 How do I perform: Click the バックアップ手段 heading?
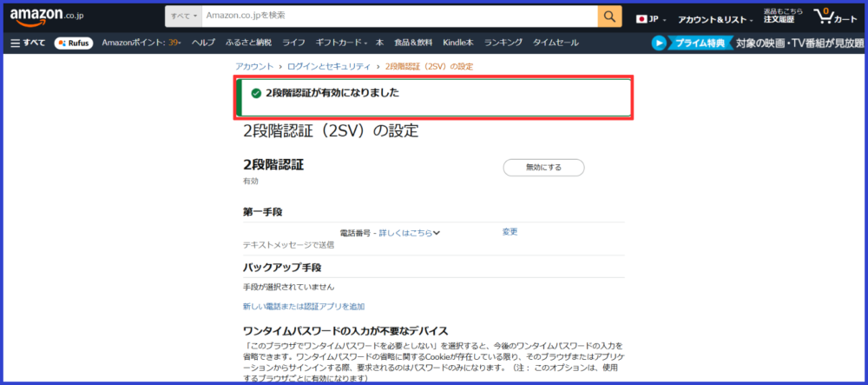click(x=282, y=268)
